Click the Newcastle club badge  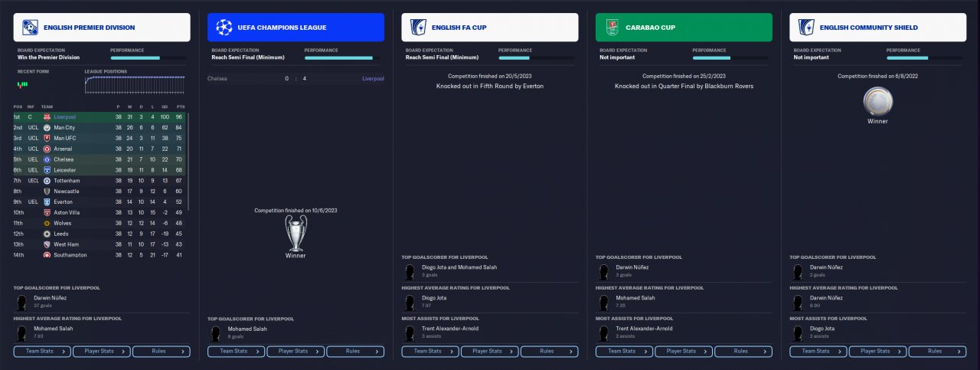point(47,192)
